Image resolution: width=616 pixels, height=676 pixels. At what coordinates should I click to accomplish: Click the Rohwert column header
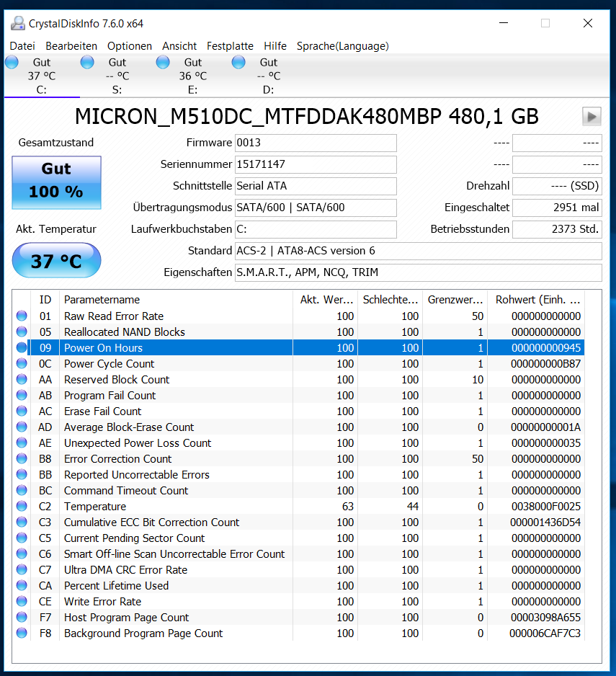[x=536, y=300]
